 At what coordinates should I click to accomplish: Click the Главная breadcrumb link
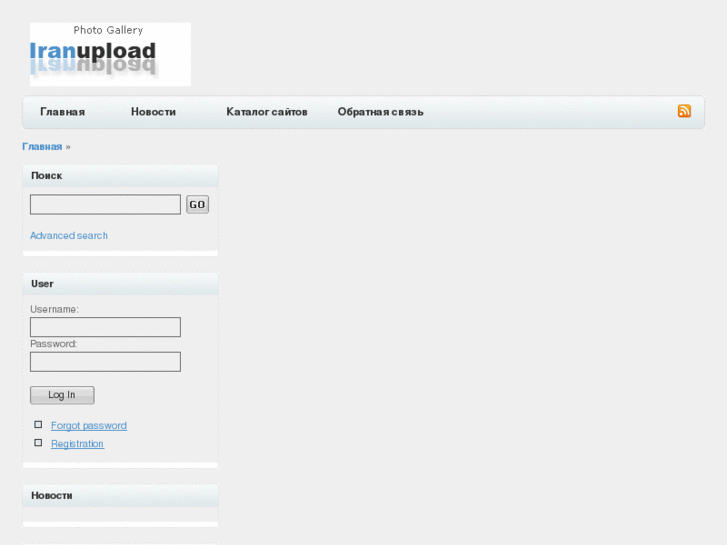pyautogui.click(x=42, y=147)
